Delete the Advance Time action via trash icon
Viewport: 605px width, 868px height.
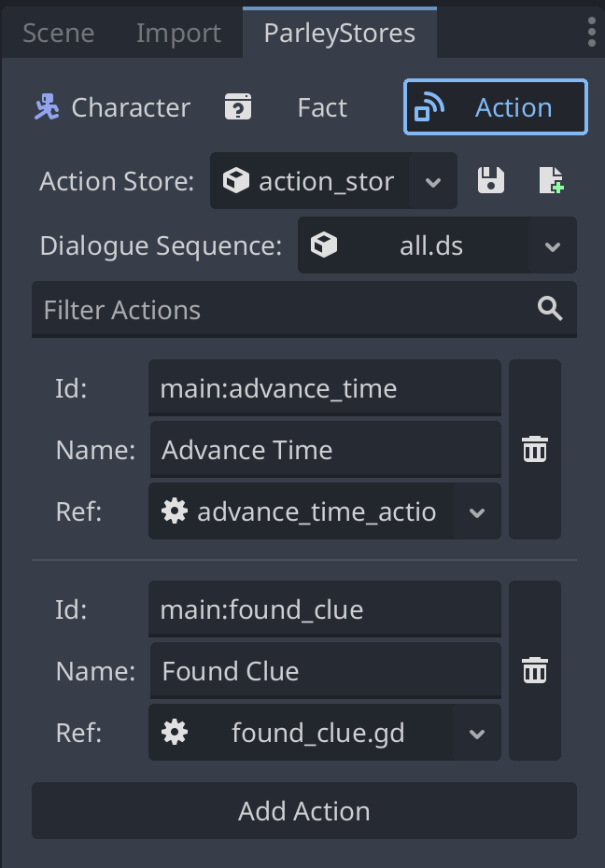(534, 449)
